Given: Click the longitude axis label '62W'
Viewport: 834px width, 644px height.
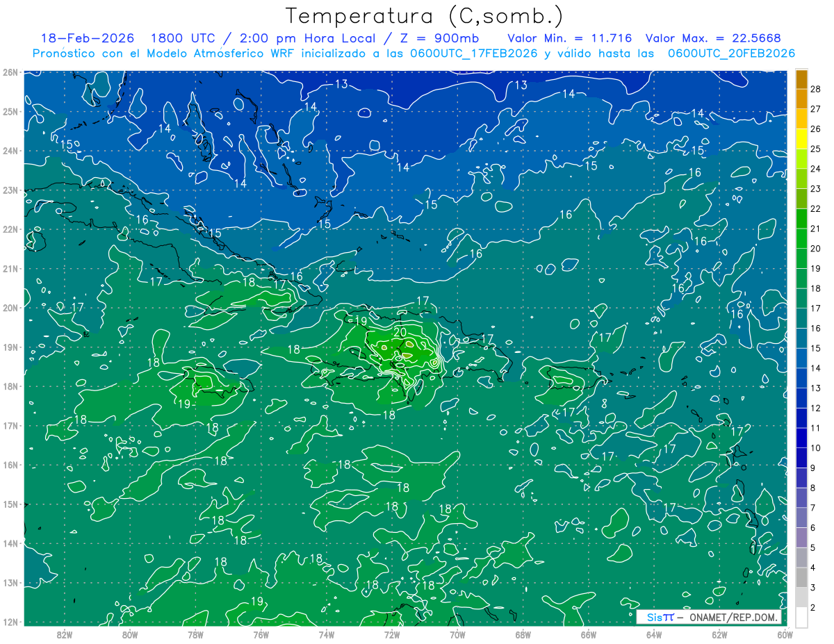Looking at the screenshot, I should [719, 634].
